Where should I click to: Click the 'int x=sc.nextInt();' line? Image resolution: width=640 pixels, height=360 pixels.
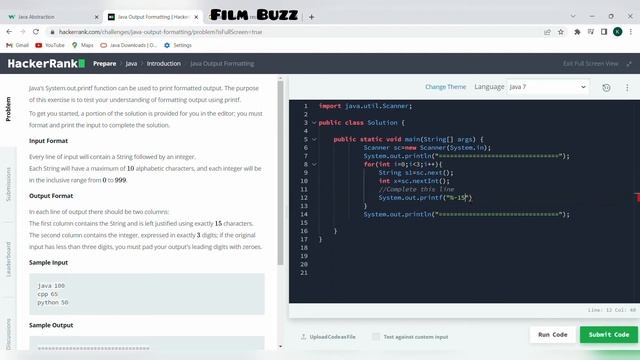[x=414, y=181]
